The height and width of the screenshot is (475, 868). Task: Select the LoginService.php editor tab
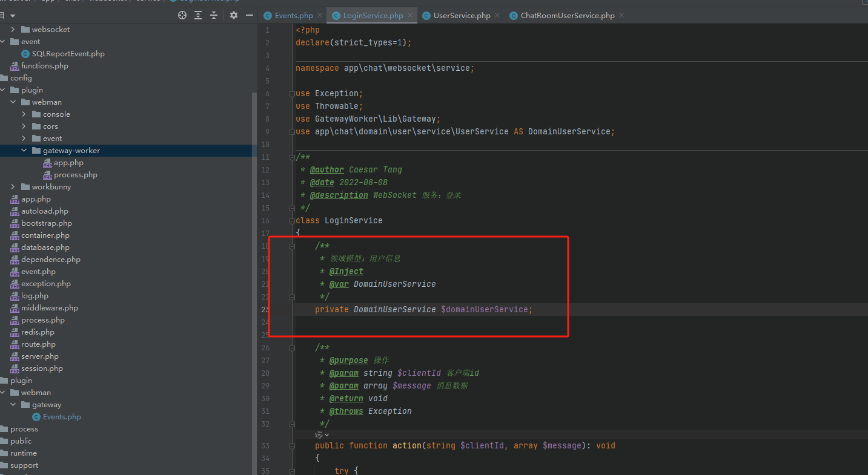coord(373,16)
